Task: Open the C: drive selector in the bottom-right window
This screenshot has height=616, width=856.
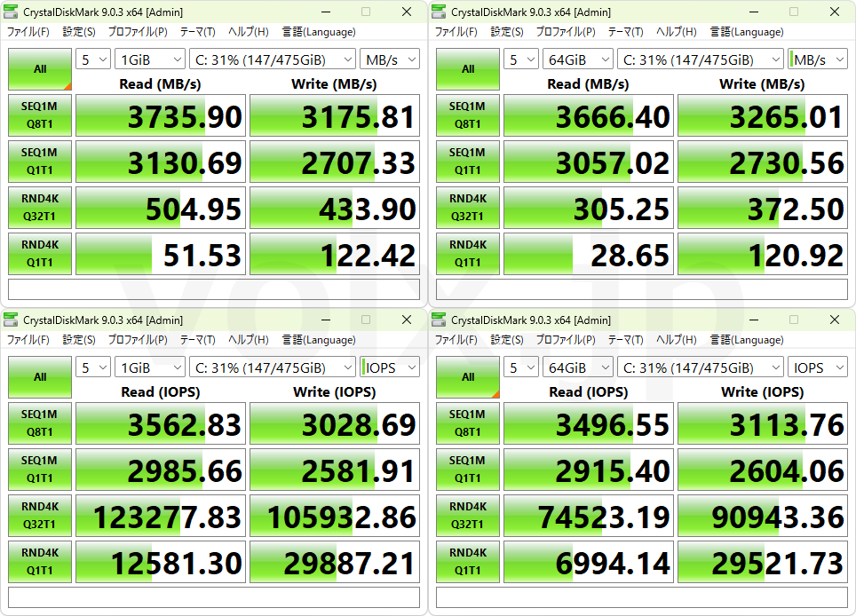Action: tap(701, 367)
